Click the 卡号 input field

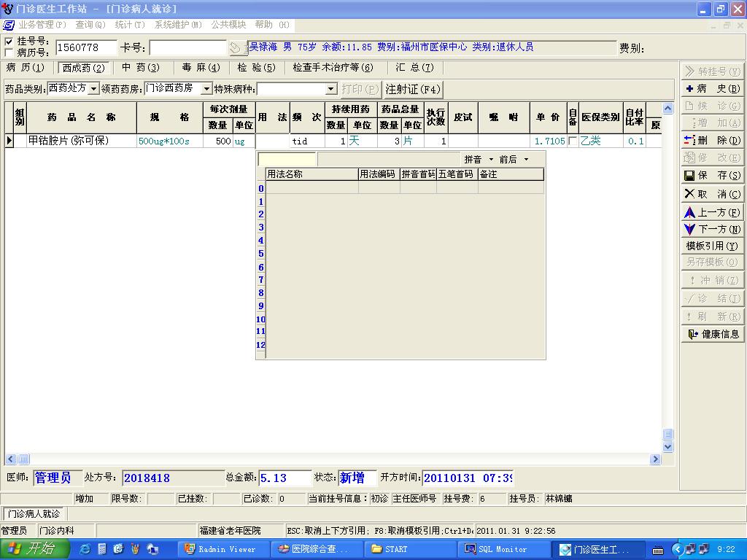(187, 47)
